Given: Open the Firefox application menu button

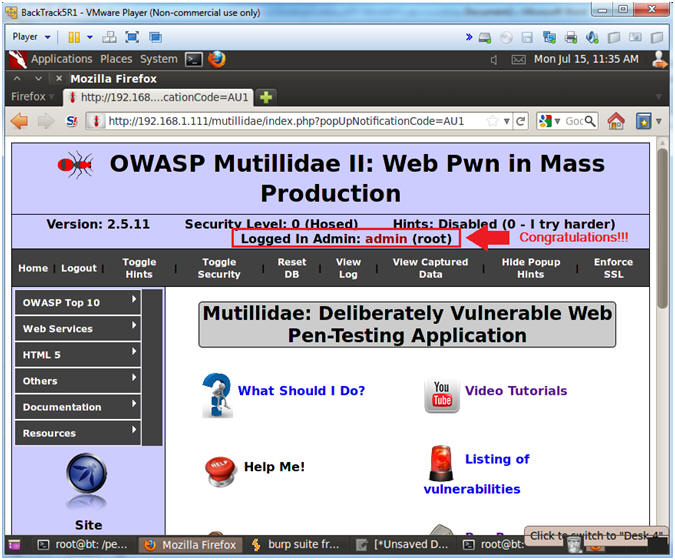Looking at the screenshot, I should pos(32,97).
